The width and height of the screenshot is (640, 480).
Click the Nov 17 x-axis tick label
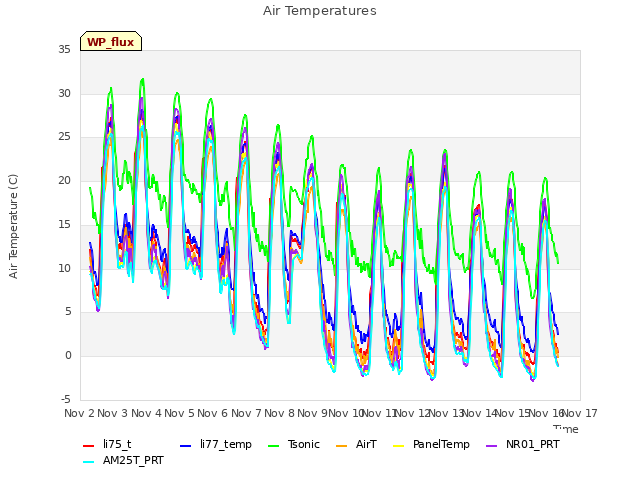point(580,413)
